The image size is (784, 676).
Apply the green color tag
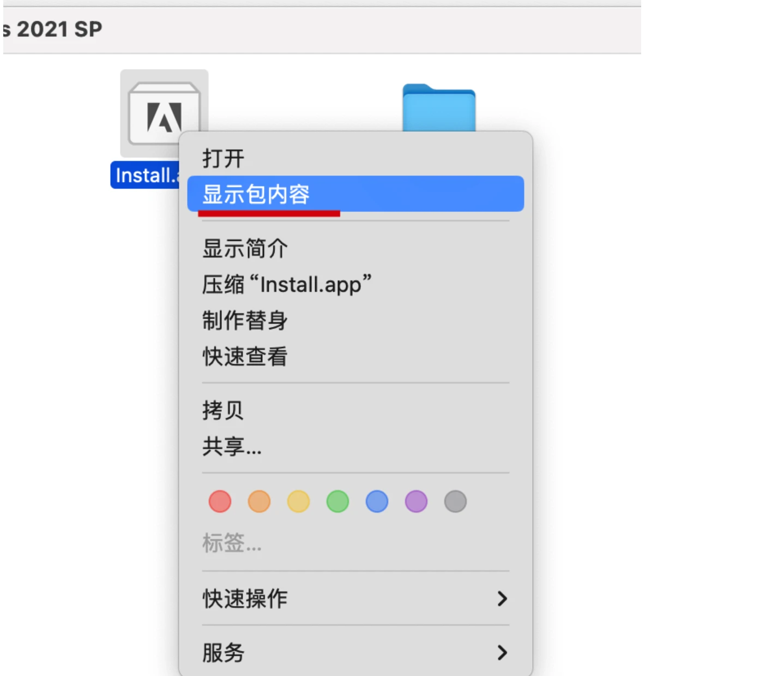pyautogui.click(x=338, y=501)
